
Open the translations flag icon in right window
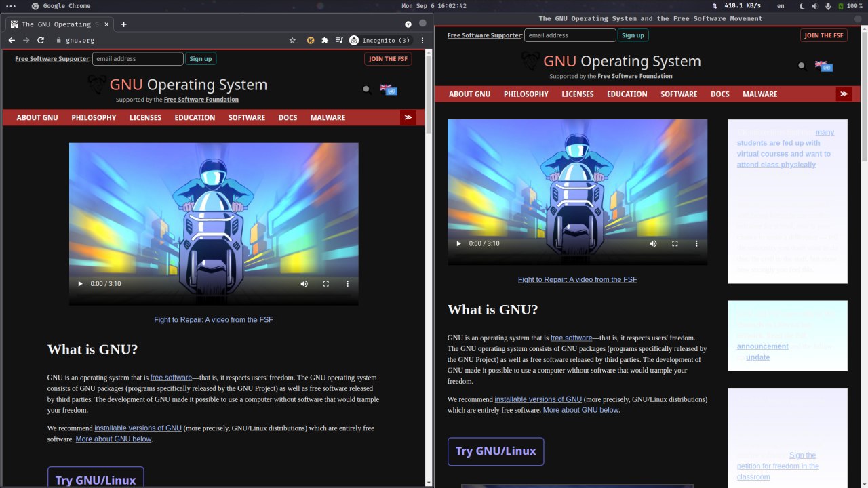click(x=823, y=66)
